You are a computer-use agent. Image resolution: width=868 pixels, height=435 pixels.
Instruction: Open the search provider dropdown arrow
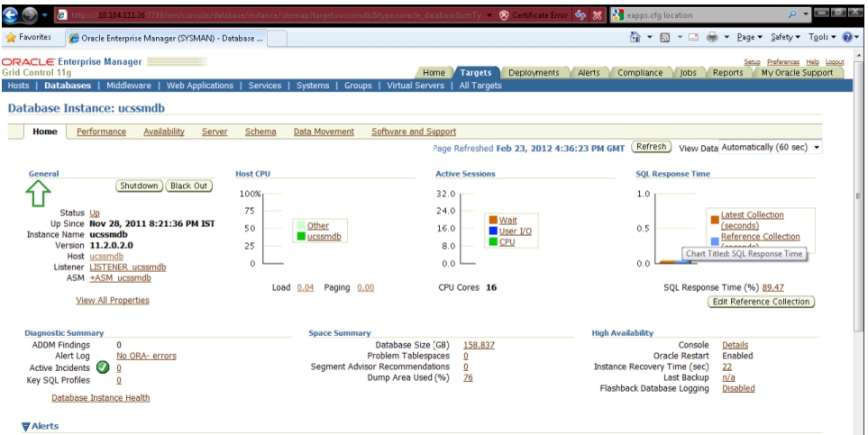click(x=806, y=14)
